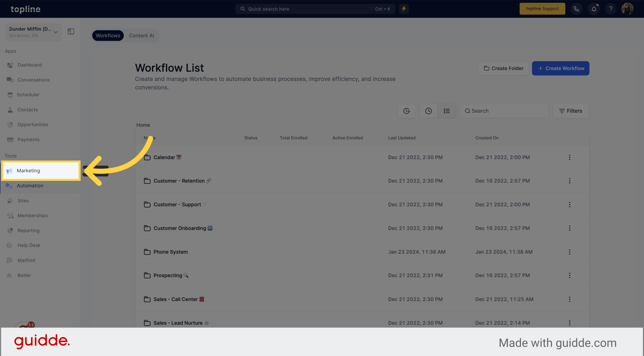Click the Workflows tab
The width and height of the screenshot is (644, 356).
point(108,36)
